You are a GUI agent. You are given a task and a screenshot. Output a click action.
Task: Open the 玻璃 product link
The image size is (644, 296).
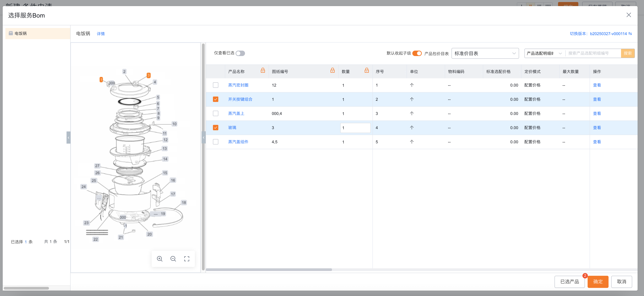[x=232, y=128]
